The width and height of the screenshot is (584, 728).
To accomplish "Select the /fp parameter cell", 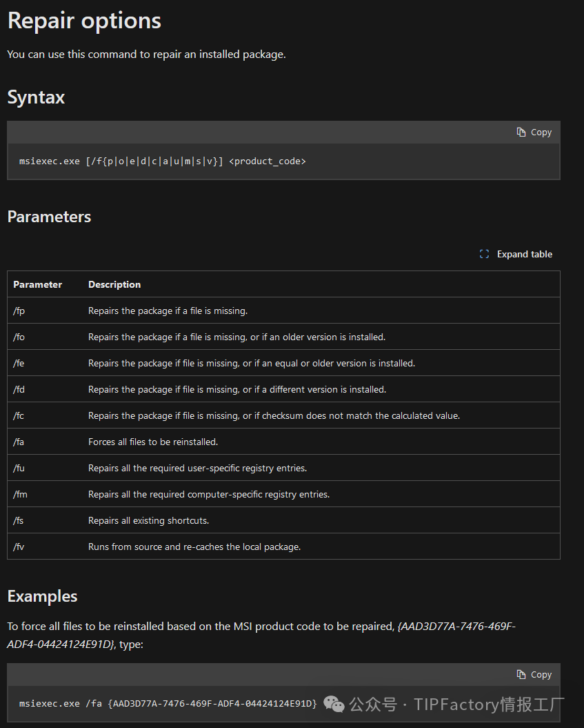I will [19, 311].
